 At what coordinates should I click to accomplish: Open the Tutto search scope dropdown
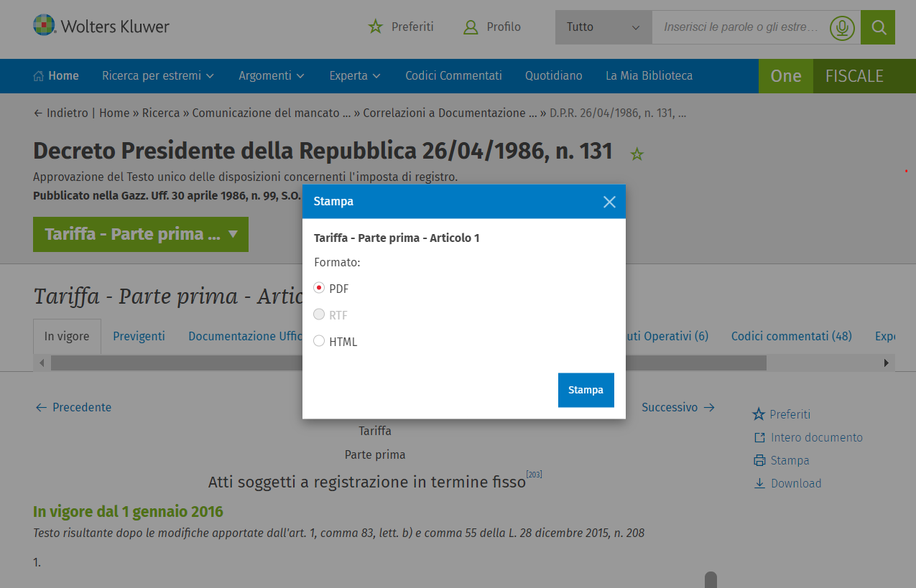pos(603,27)
